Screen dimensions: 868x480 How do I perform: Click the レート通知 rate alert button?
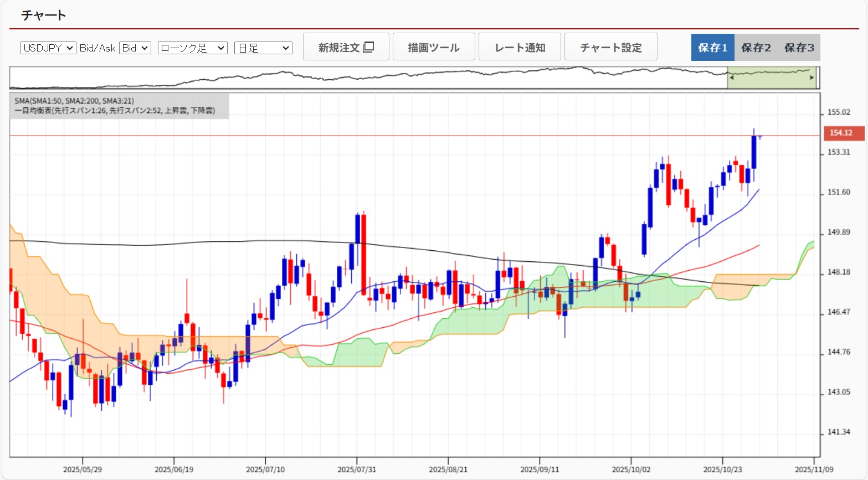(520, 47)
